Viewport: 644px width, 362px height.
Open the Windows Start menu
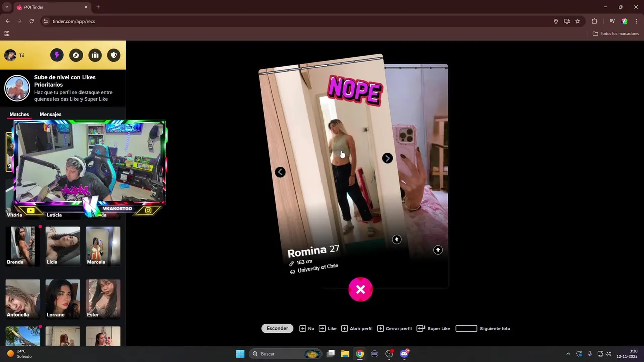tap(240, 354)
